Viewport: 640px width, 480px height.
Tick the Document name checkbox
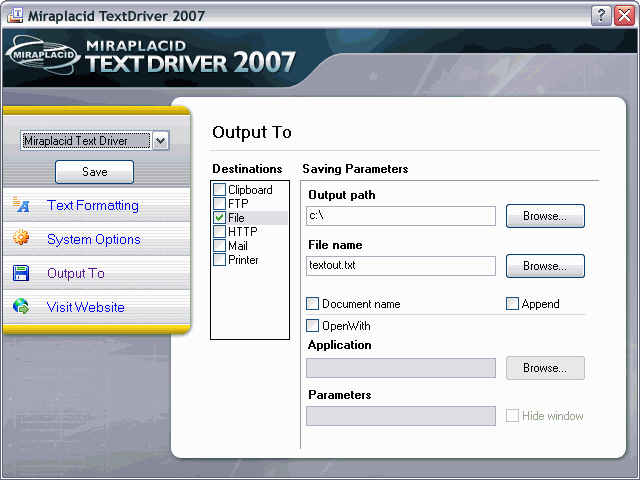coord(313,304)
